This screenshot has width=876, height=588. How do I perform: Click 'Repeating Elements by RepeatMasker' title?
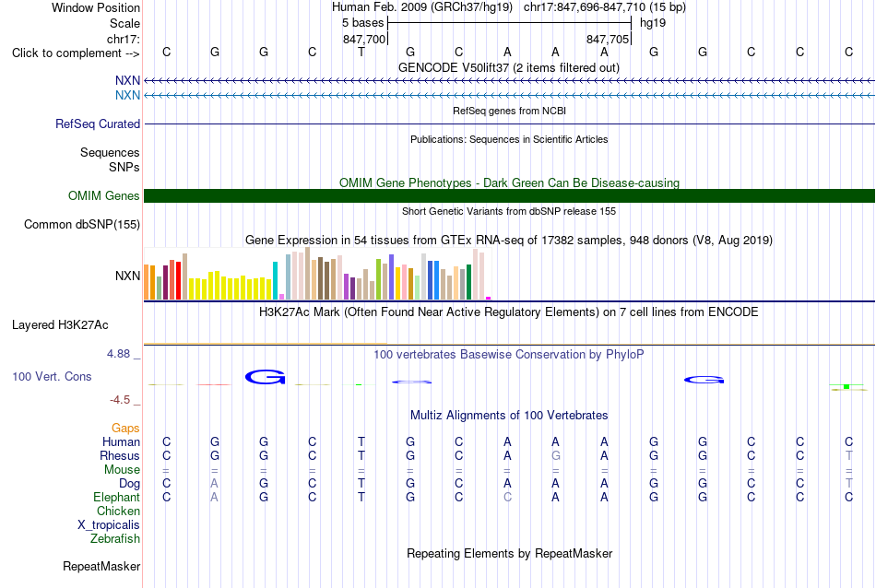click(x=509, y=553)
